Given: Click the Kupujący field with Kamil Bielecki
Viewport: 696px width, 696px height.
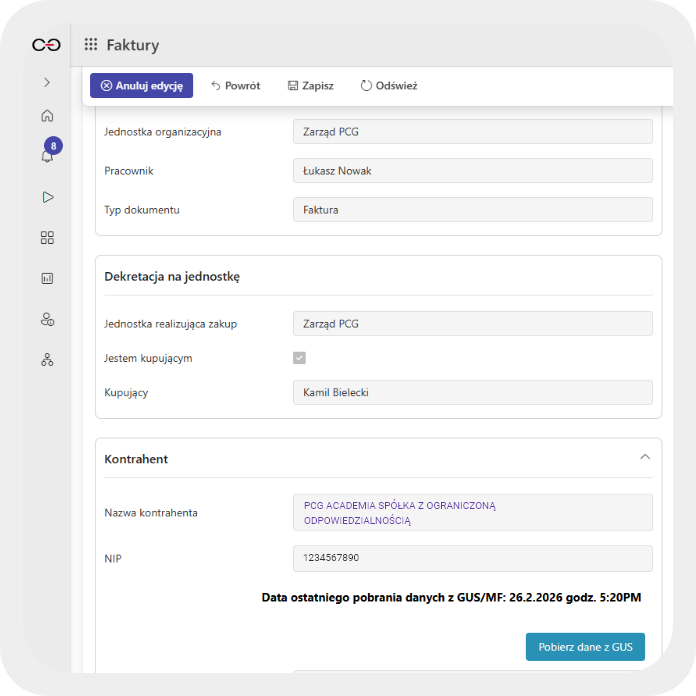Looking at the screenshot, I should pos(472,393).
